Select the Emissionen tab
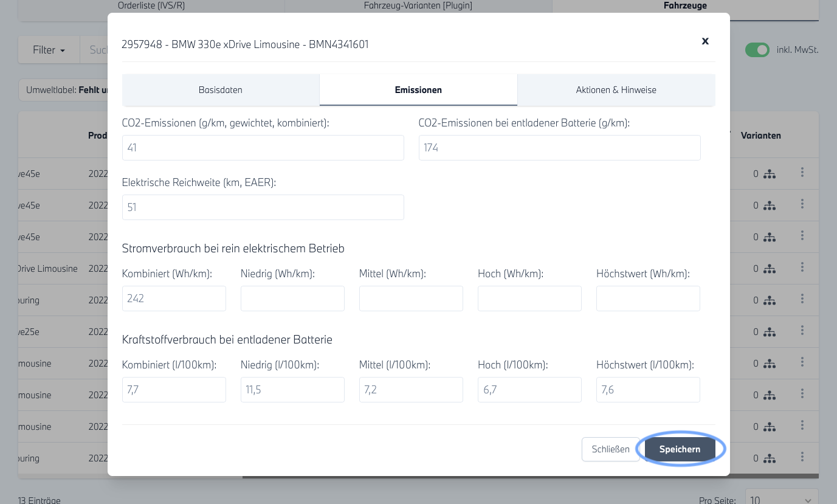The height and width of the screenshot is (504, 837). pos(418,90)
